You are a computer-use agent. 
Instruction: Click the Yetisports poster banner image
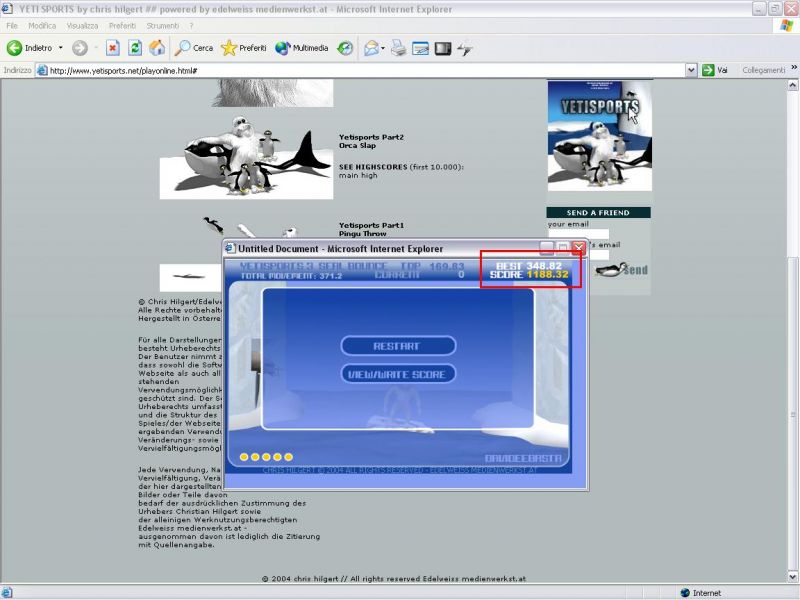(599, 136)
